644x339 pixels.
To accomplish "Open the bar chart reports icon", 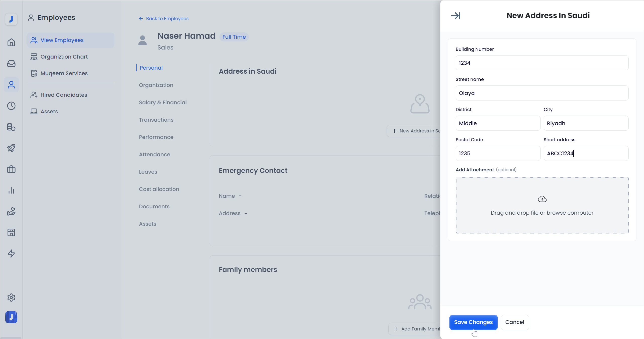I will (x=11, y=190).
